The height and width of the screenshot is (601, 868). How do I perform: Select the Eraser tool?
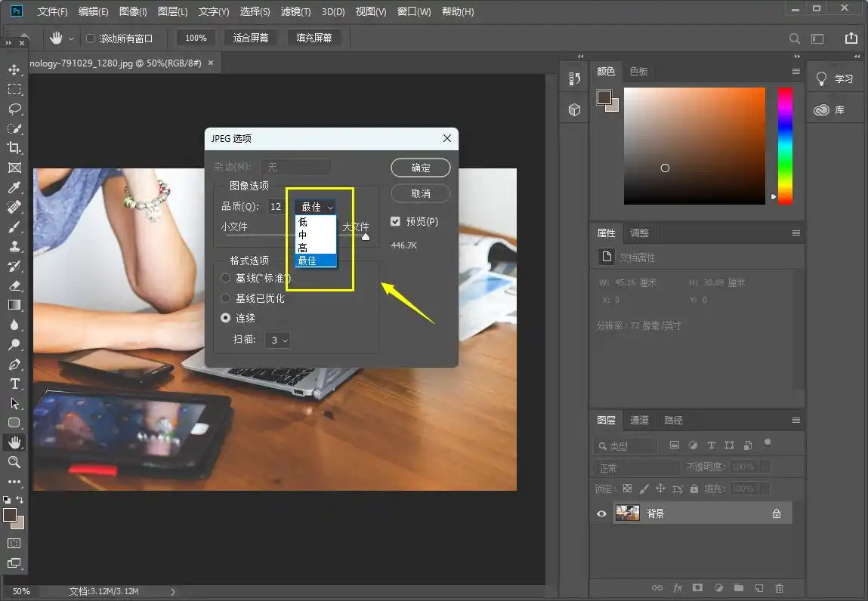[14, 285]
